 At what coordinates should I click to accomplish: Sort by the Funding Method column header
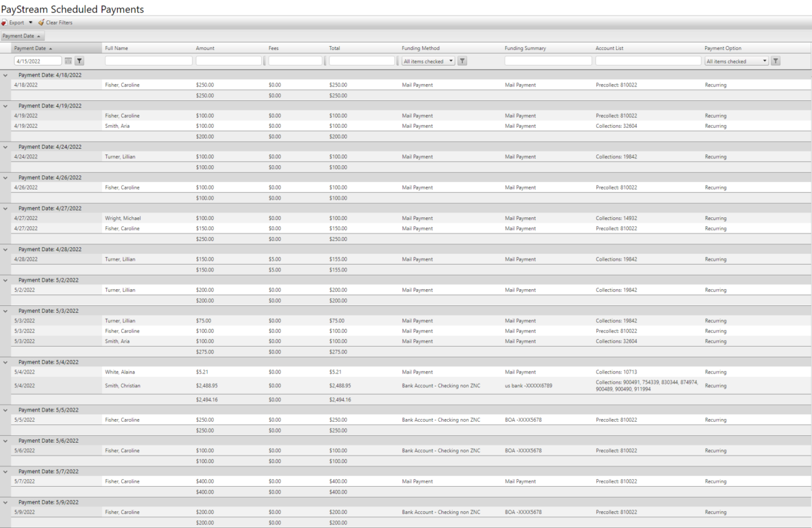pos(420,48)
